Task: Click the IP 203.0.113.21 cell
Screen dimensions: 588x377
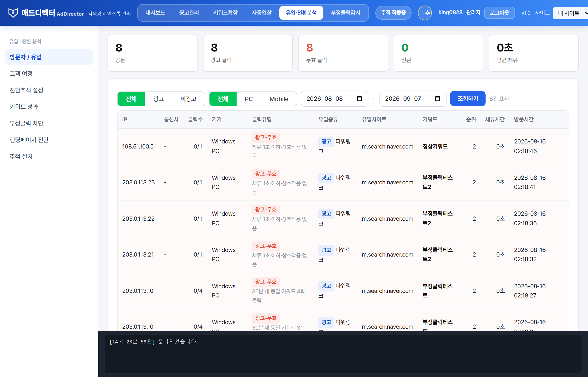Action: tap(138, 255)
